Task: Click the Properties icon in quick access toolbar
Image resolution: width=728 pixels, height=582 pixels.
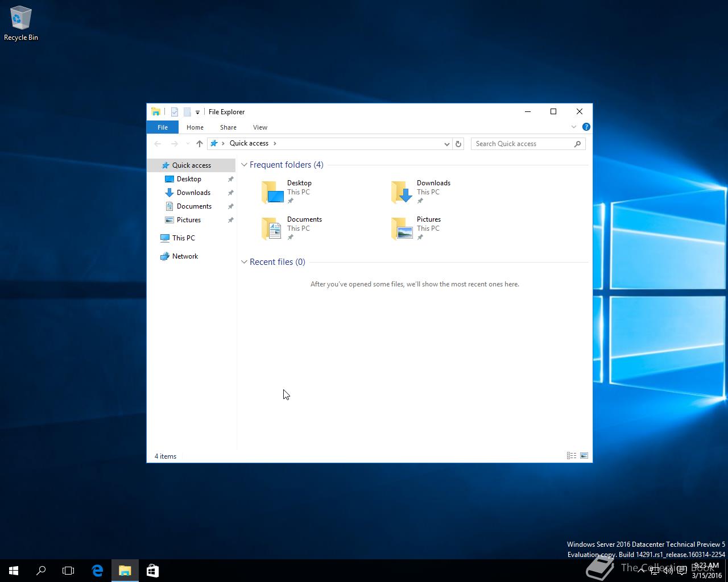Action: coord(175,112)
